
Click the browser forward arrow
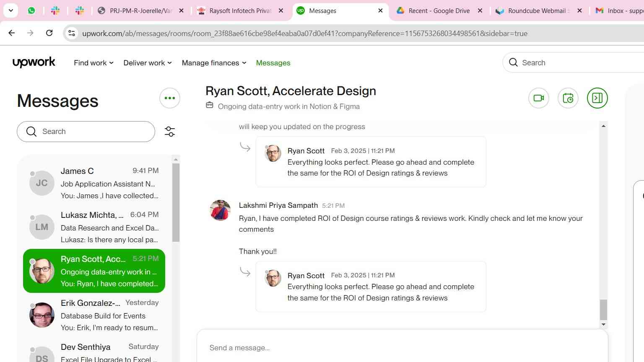[x=30, y=33]
